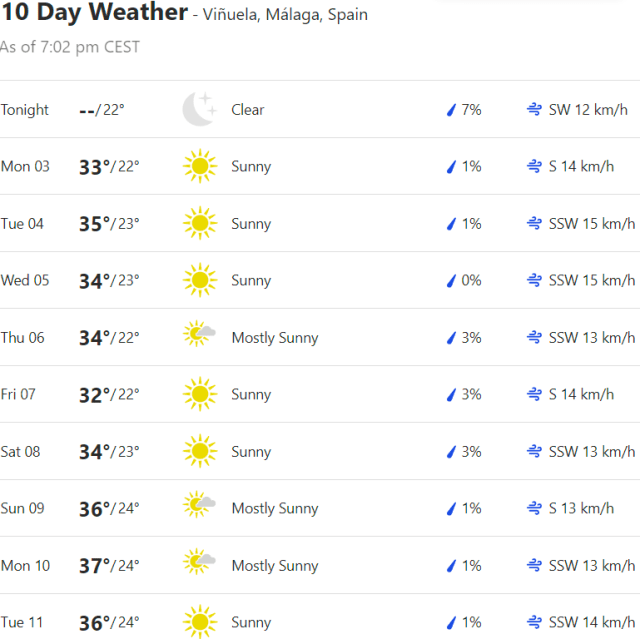640x639 pixels.
Task: Click the moon icon for Tonight
Action: [x=199, y=109]
